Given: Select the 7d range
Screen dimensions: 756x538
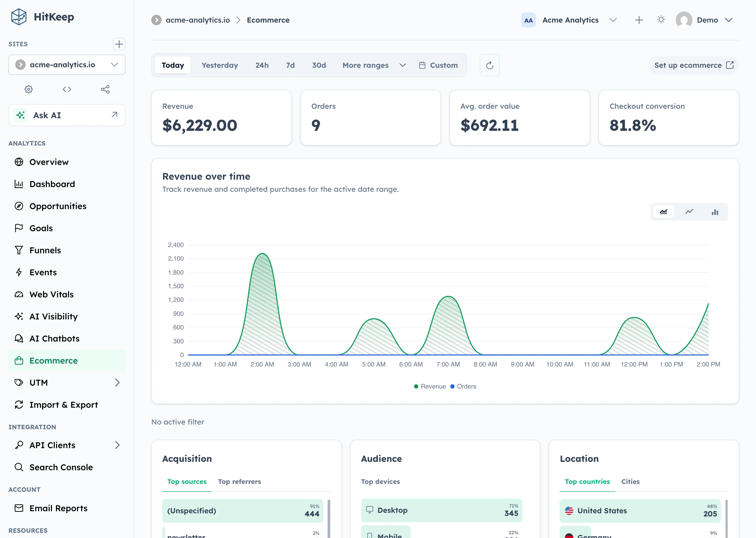Looking at the screenshot, I should tap(290, 65).
